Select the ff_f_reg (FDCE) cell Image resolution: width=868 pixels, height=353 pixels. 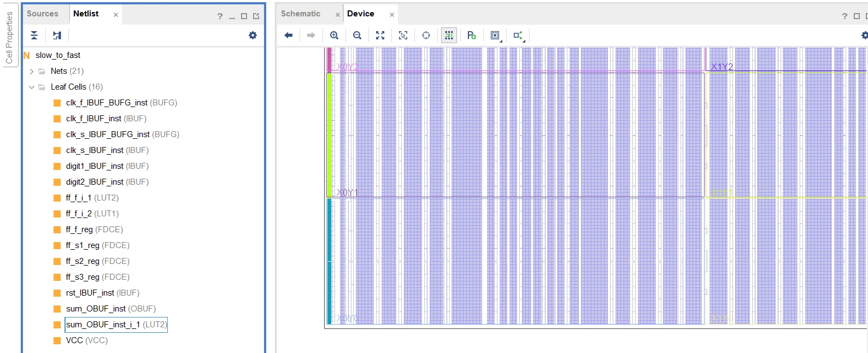click(95, 230)
